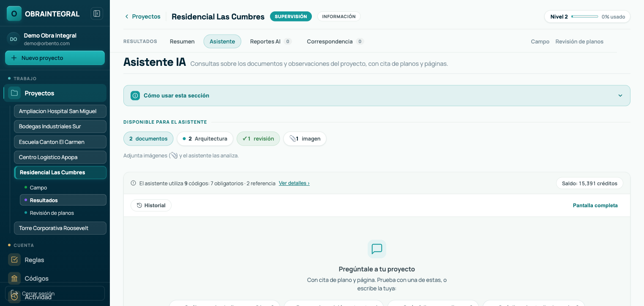Click the back chevron beside Proyectos breadcrumb

click(x=127, y=16)
